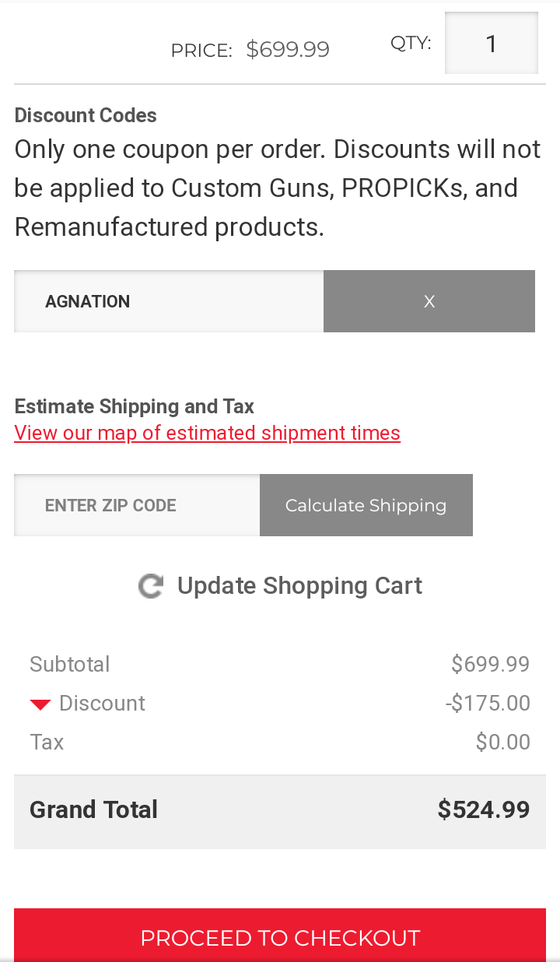Focus the QTY quantity field

[x=492, y=43]
